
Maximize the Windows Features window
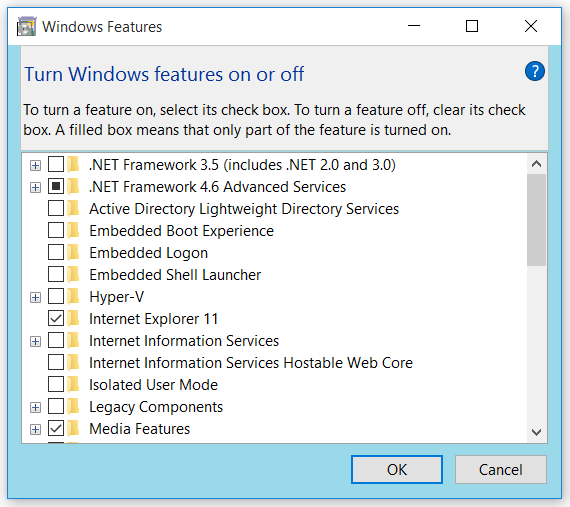tap(472, 26)
